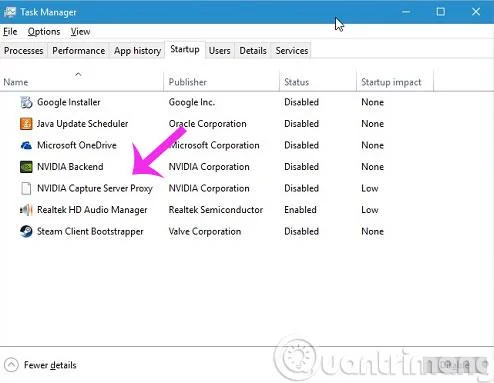Select the Google Installer row name
This screenshot has width=494, height=383.
pyautogui.click(x=69, y=102)
